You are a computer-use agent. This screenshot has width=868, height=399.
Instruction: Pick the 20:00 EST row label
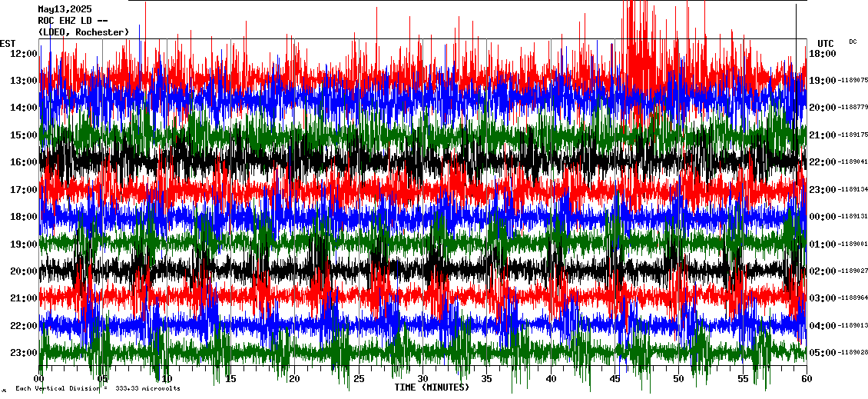(24, 271)
